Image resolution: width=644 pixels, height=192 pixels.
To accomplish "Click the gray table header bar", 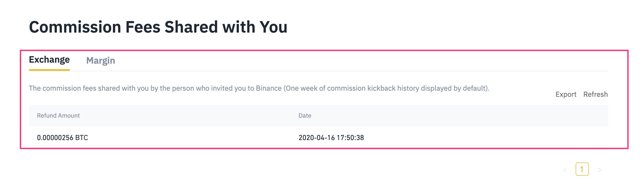I will click(433, 116).
